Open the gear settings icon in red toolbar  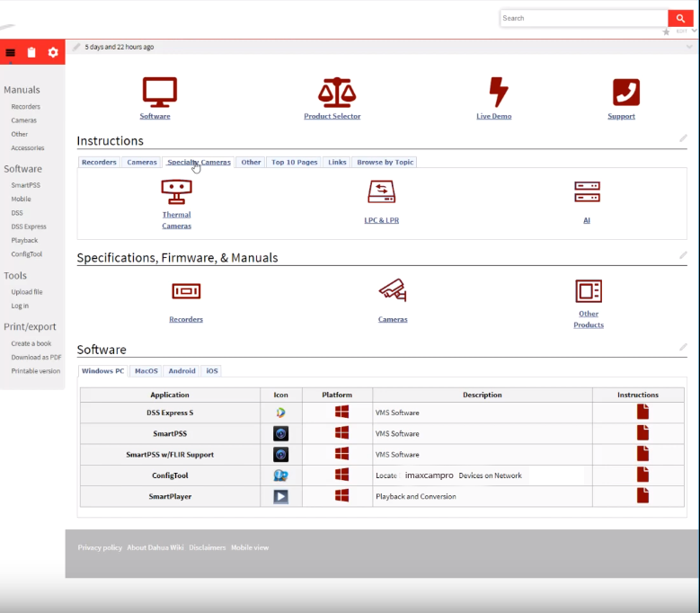click(53, 52)
